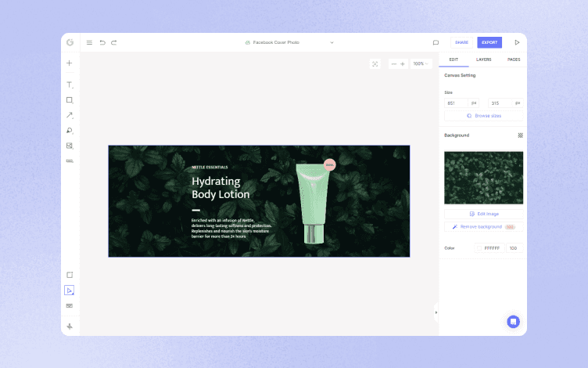Click the grid layout icon in sidebar

tap(70, 305)
